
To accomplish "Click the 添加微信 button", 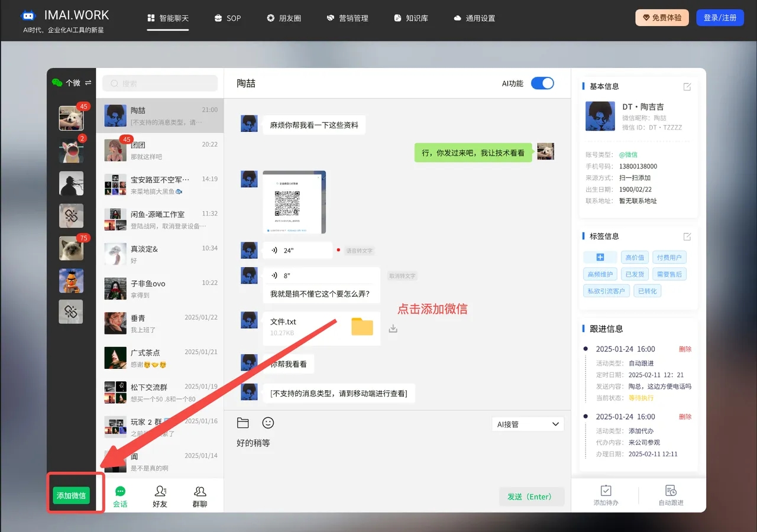I will [x=71, y=495].
